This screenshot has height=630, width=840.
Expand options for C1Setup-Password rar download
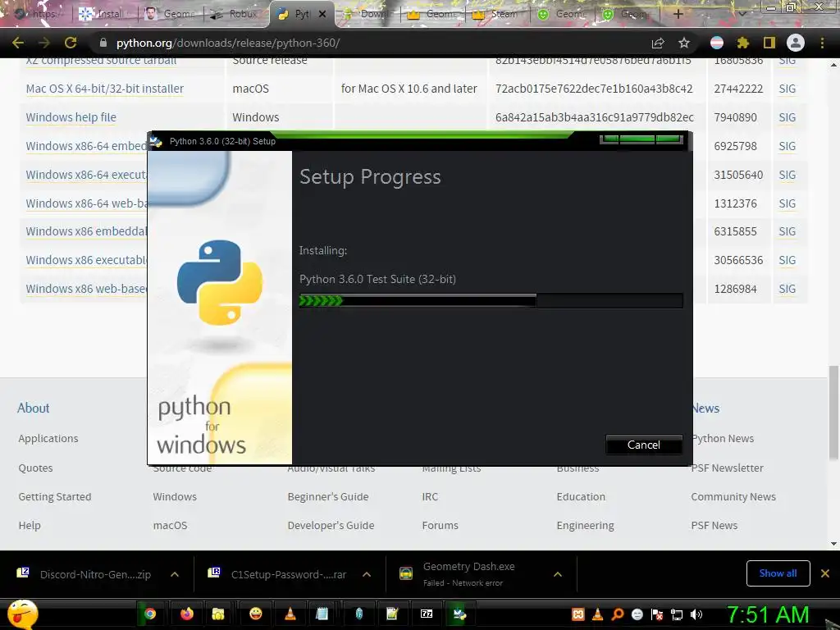pyautogui.click(x=367, y=574)
